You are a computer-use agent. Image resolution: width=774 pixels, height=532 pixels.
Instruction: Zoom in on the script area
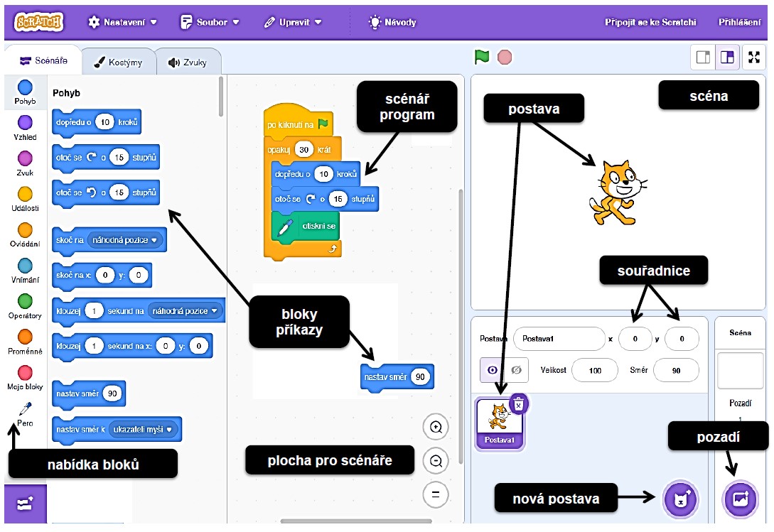coord(436,428)
